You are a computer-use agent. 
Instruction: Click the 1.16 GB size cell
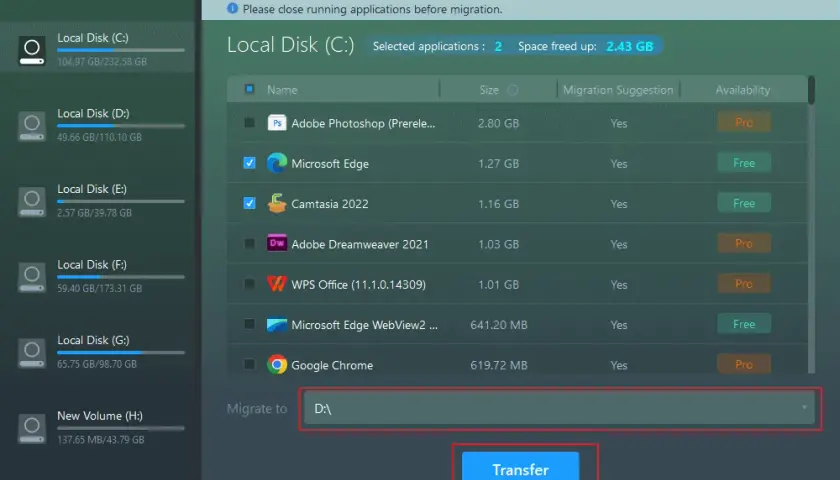pyautogui.click(x=498, y=204)
